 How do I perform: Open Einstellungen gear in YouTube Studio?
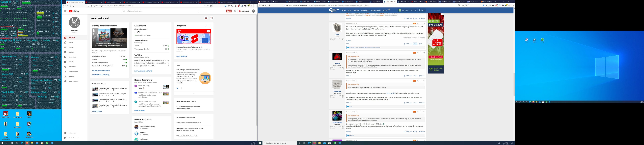pyautogui.click(x=65, y=133)
